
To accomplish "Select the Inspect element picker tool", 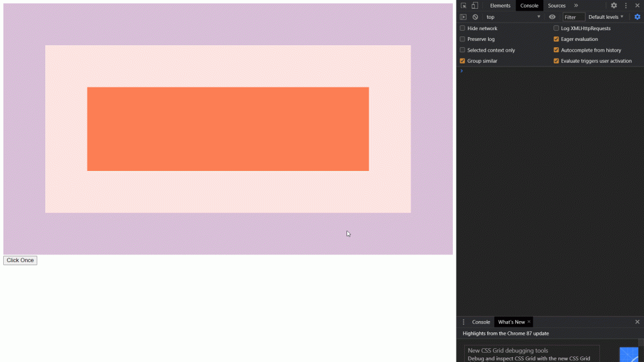I will (464, 6).
